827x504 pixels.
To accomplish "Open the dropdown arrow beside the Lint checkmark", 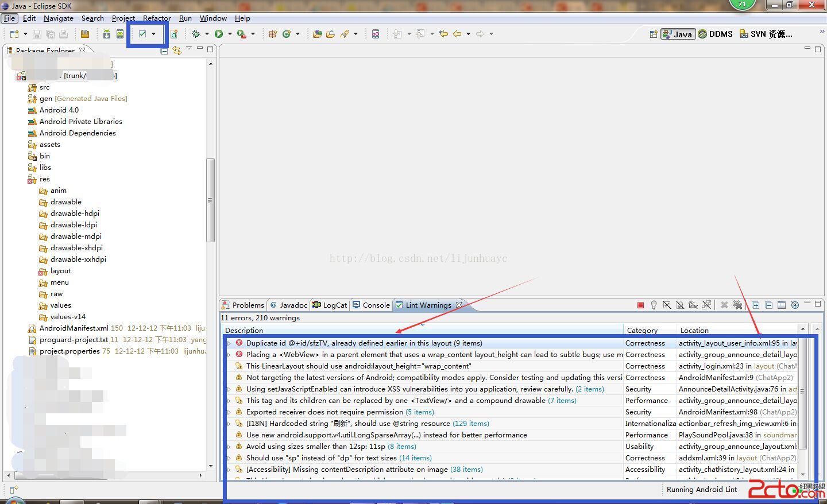I will (153, 34).
